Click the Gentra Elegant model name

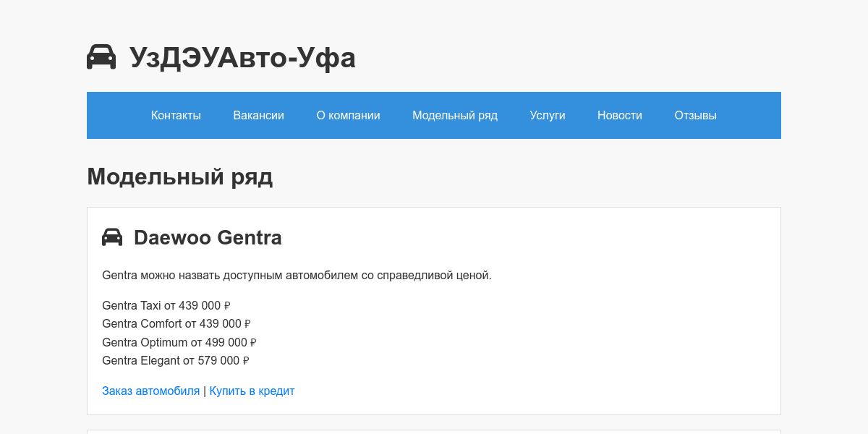click(x=140, y=361)
